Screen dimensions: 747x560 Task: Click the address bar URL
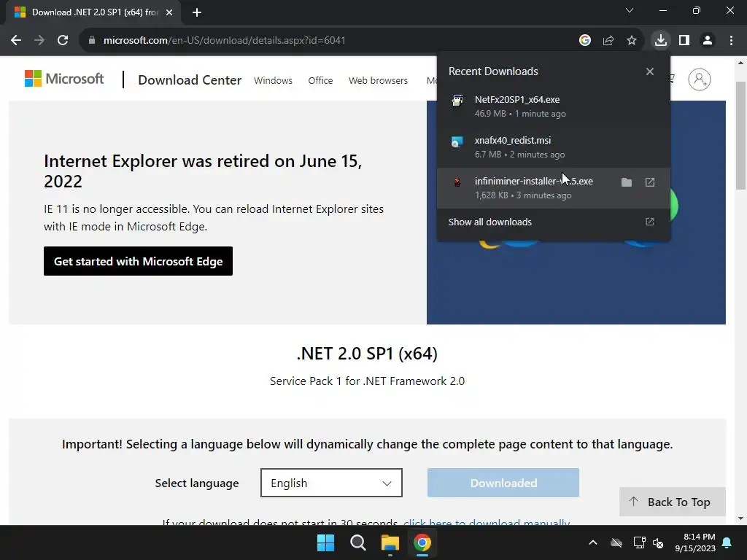tap(225, 41)
